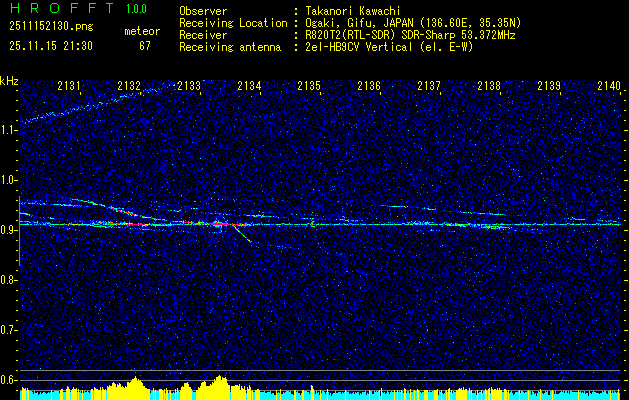Click the 0.9 frequency axis label

click(x=8, y=230)
